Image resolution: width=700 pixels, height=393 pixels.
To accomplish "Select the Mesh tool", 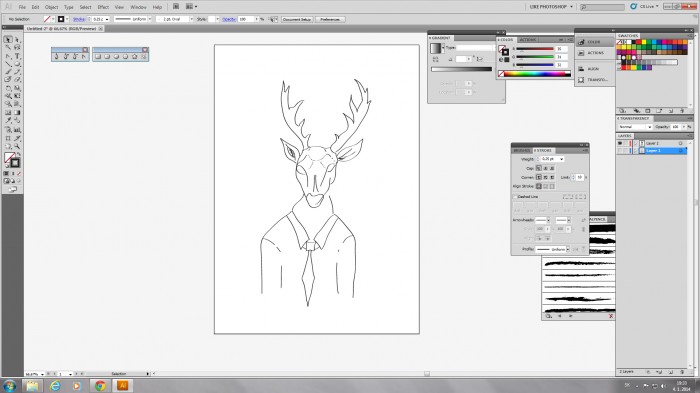I will tap(8, 113).
